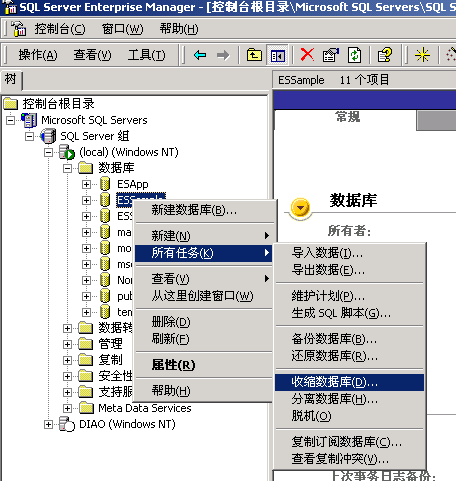
Task: Select (local) (Windows NT) tree item
Action: click(x=129, y=152)
